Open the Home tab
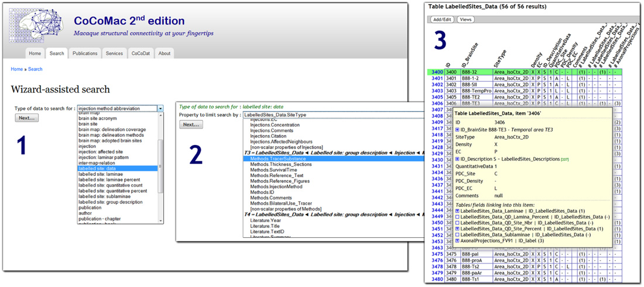Image resolution: width=644 pixels, height=287 pixels. (x=35, y=53)
